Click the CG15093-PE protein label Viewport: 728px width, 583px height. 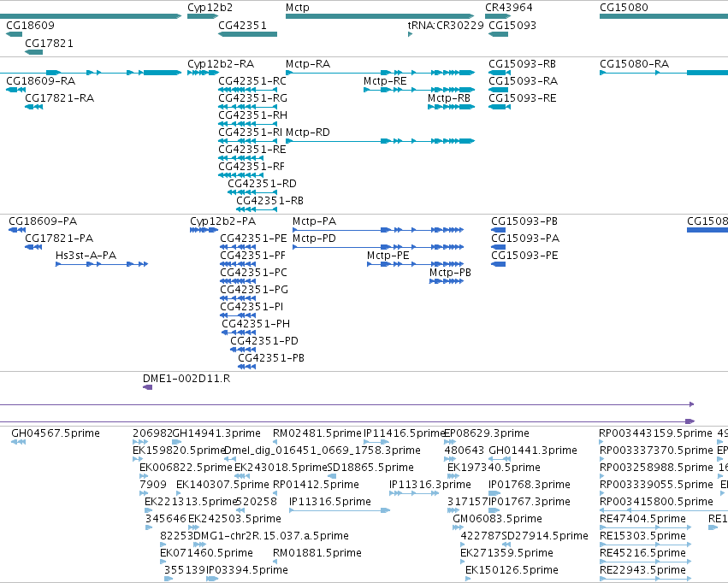click(x=524, y=256)
